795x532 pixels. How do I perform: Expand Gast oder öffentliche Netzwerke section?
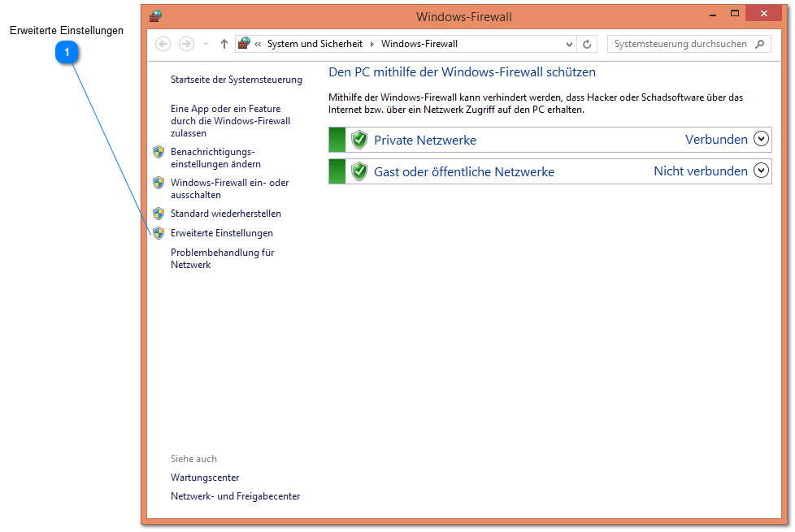click(761, 171)
